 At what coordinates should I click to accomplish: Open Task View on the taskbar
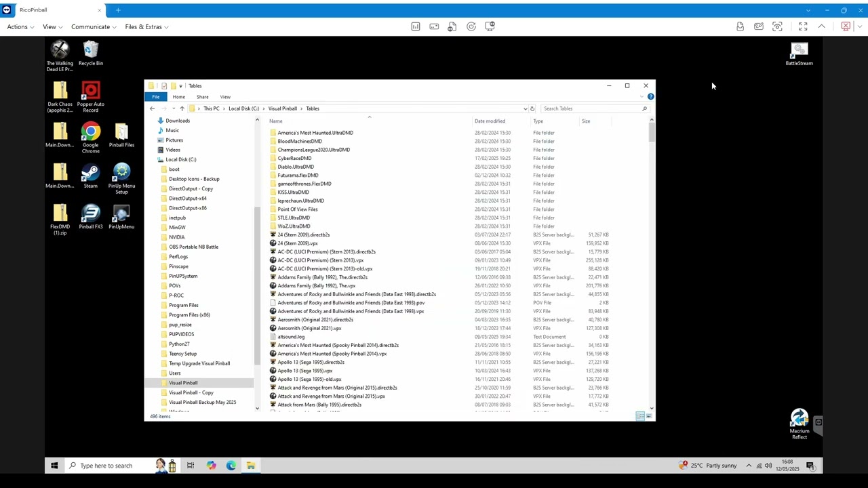tap(191, 466)
